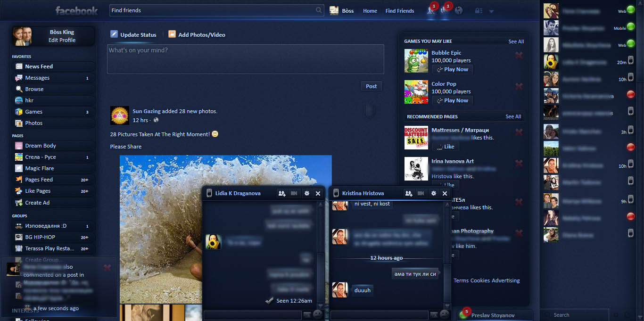The image size is (644, 321).
Task: Click the Post button
Action: pyautogui.click(x=371, y=86)
